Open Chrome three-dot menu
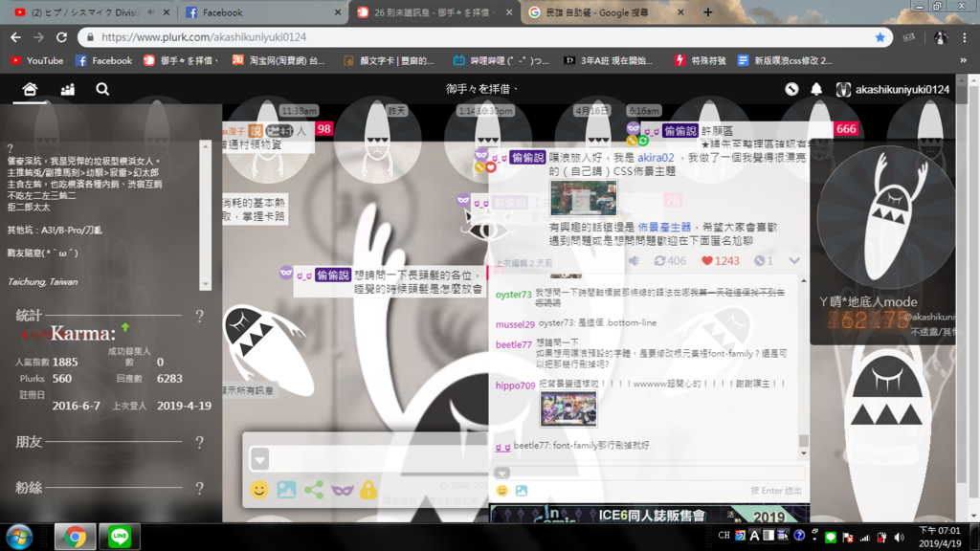This screenshot has height=551, width=980. click(965, 37)
